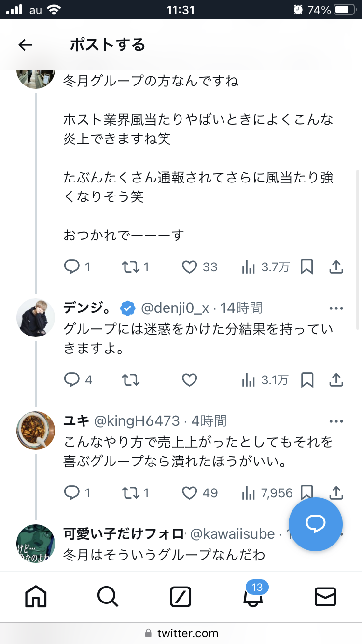This screenshot has height=644, width=362.
Task: Open the Search tab
Action: pyautogui.click(x=108, y=597)
